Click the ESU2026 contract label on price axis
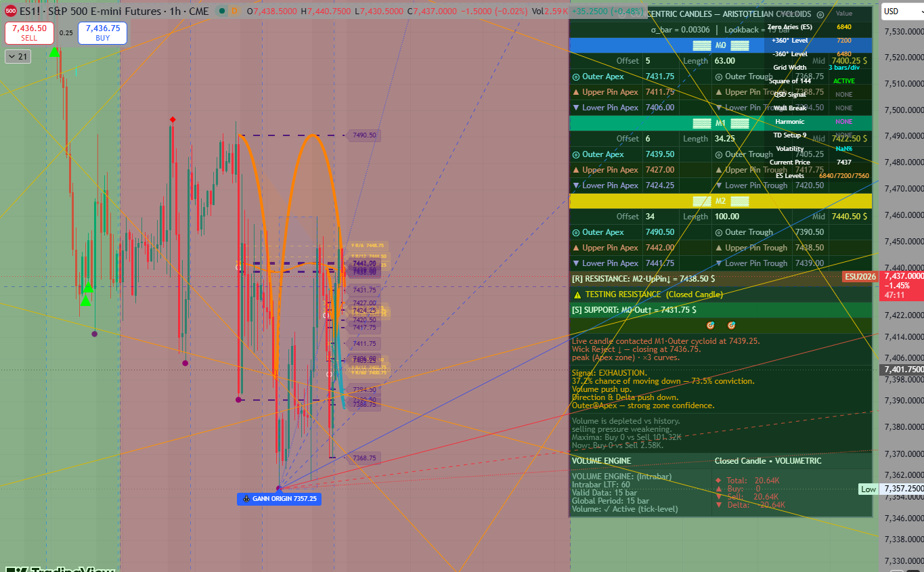 point(860,276)
